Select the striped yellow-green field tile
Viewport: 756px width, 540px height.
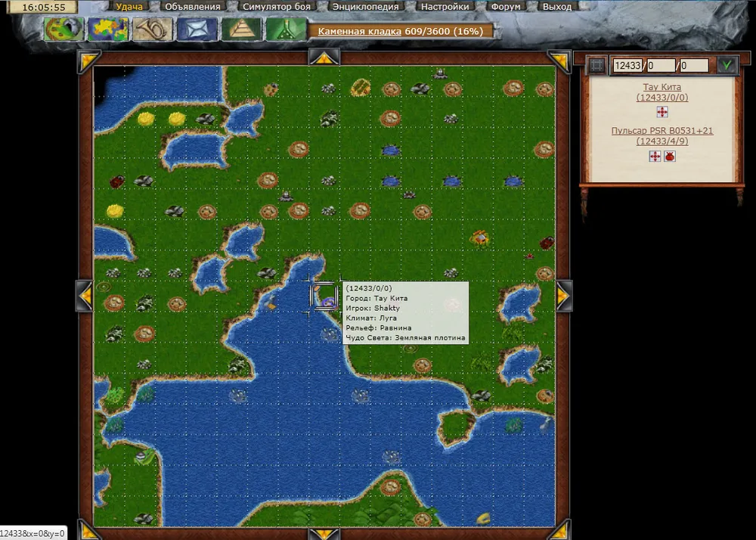click(361, 88)
